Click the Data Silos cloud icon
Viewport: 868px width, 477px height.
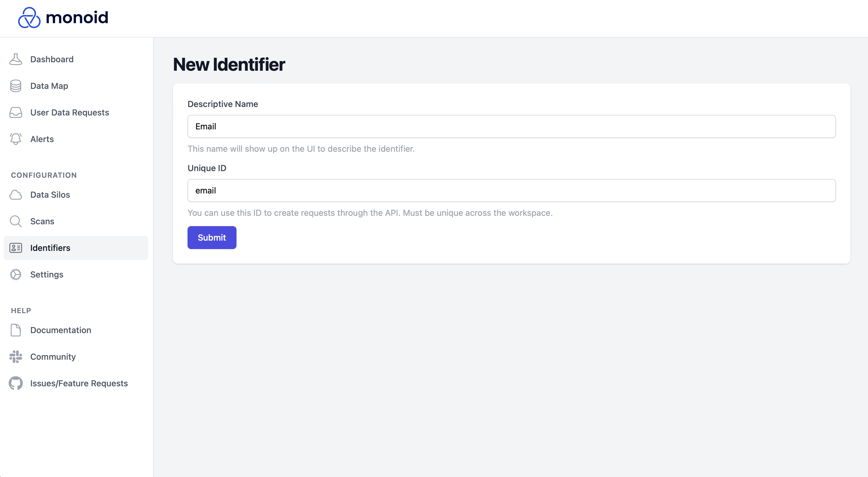tap(16, 194)
